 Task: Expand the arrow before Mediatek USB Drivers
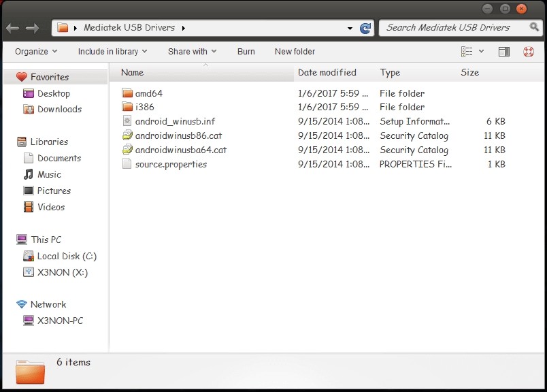tap(75, 28)
